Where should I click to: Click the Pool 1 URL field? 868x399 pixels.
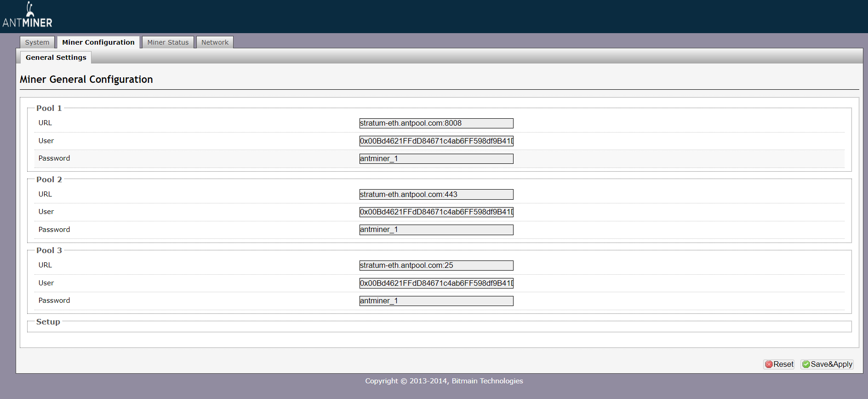tap(436, 123)
